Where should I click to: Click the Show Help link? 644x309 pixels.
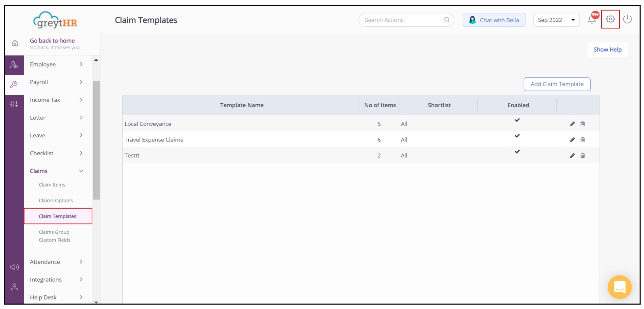607,50
